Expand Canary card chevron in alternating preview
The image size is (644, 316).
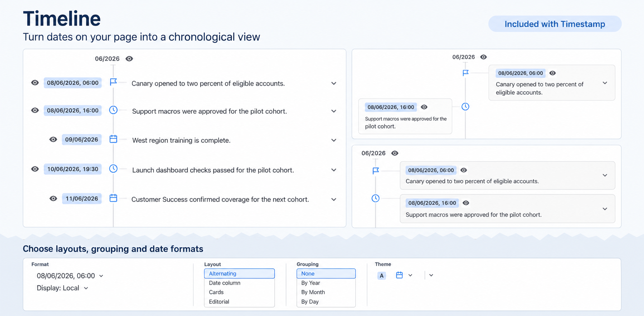pyautogui.click(x=605, y=83)
